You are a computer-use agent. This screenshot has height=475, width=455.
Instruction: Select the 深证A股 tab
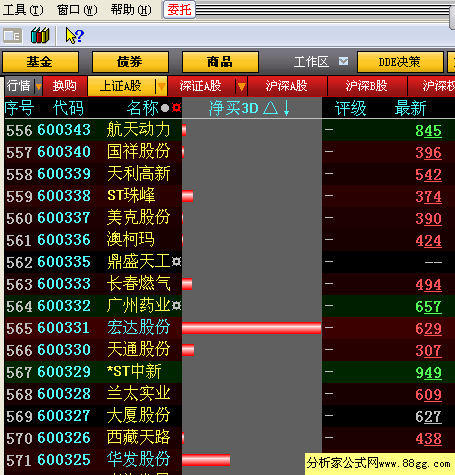tap(202, 86)
